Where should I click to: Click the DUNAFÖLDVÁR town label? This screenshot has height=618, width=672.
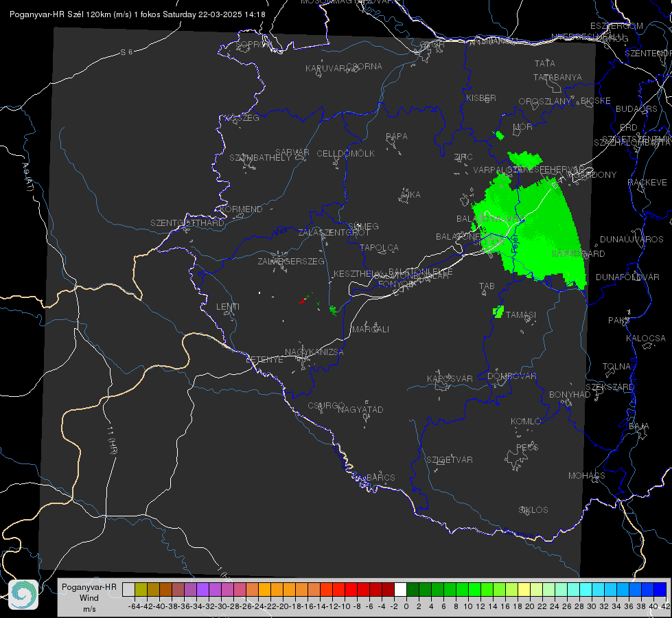click(x=627, y=277)
